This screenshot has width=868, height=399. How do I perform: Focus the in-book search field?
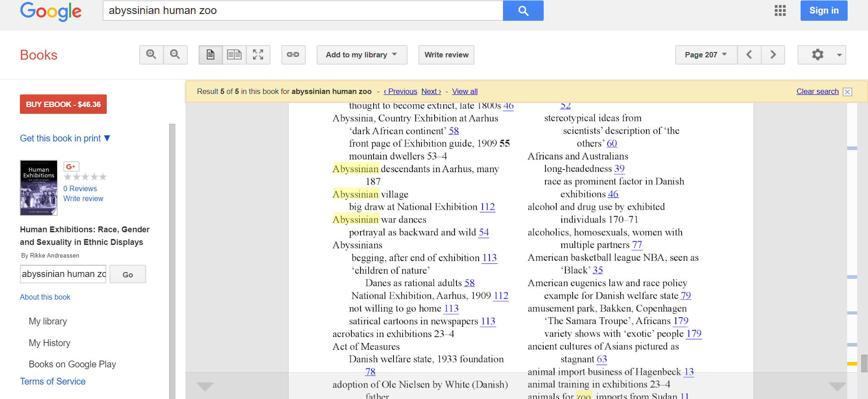[x=63, y=274]
